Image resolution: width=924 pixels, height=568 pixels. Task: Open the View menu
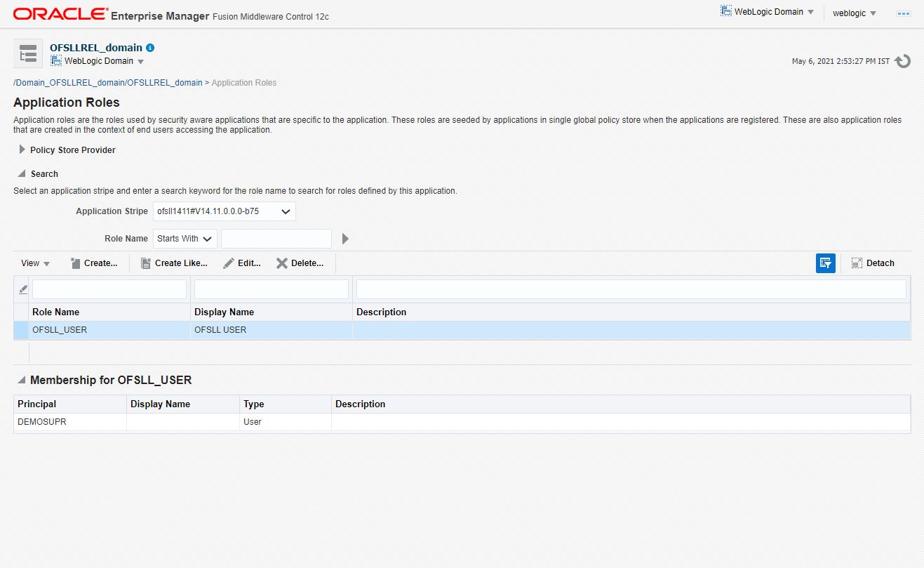point(35,263)
